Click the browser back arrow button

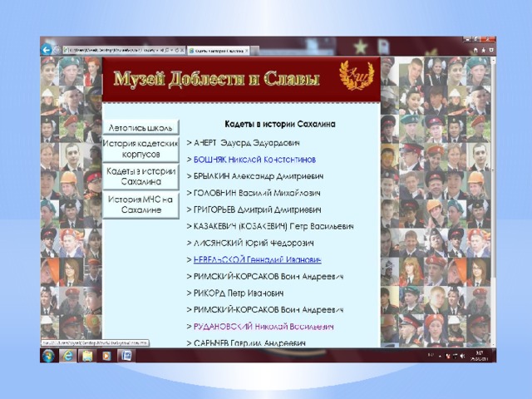pyautogui.click(x=47, y=50)
